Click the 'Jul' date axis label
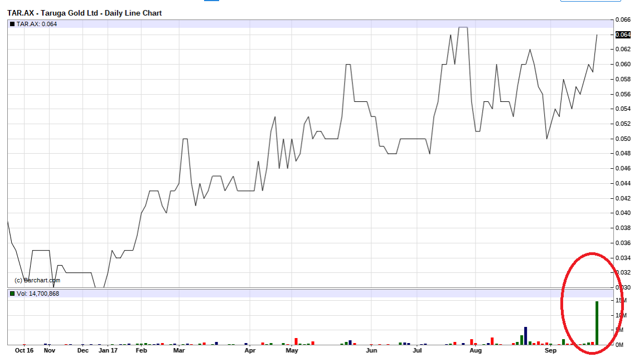The image size is (644, 362). [x=417, y=350]
